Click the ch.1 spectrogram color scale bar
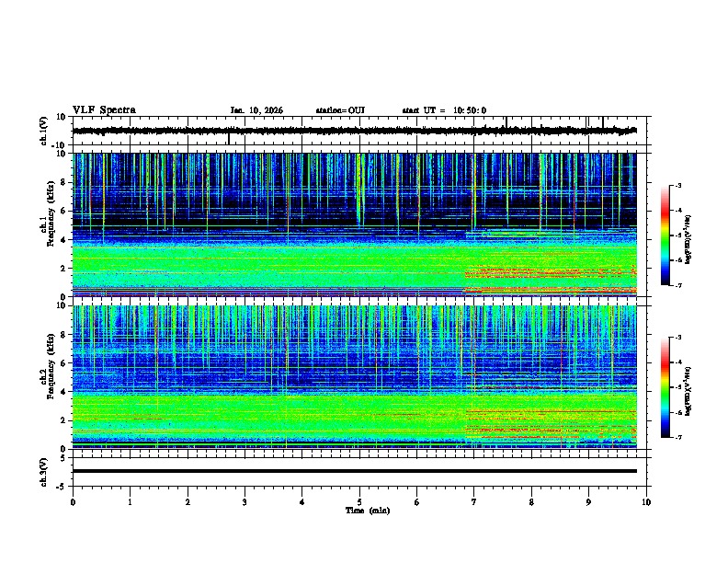728x563 pixels. (x=665, y=236)
